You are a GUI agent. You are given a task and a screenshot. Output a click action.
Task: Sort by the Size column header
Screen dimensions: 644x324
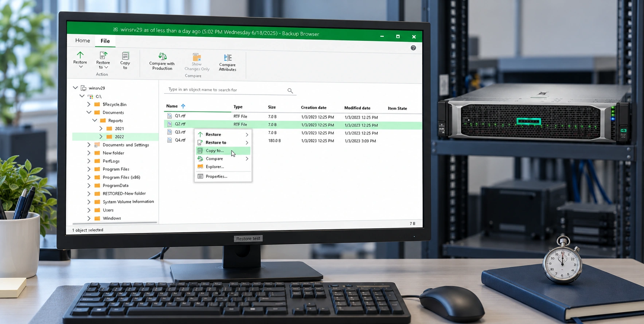tap(272, 107)
